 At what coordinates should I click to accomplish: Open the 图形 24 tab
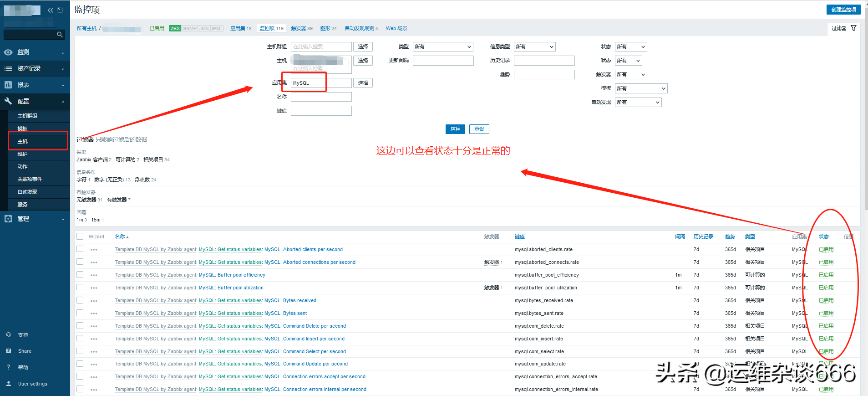point(329,28)
